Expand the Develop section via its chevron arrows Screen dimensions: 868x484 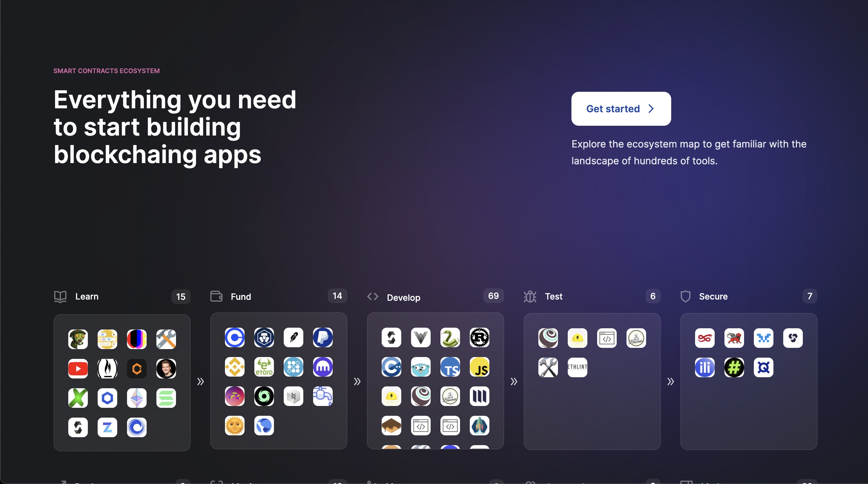pos(514,381)
